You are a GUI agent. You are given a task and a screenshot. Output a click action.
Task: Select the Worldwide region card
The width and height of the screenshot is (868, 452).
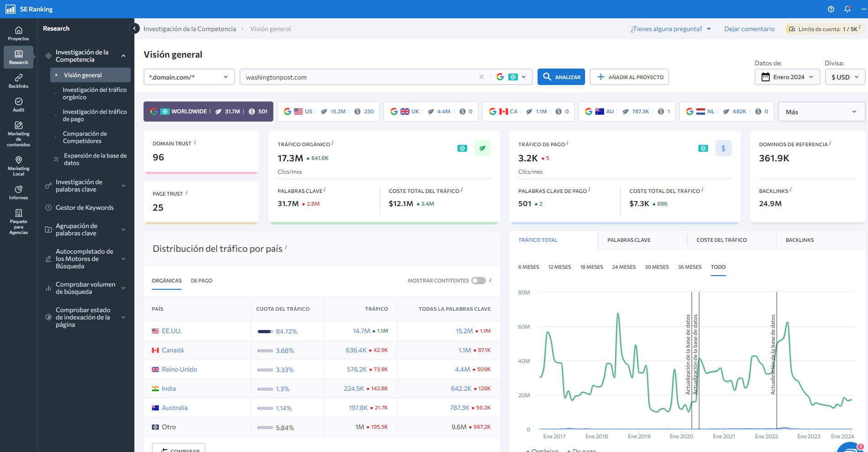point(208,112)
